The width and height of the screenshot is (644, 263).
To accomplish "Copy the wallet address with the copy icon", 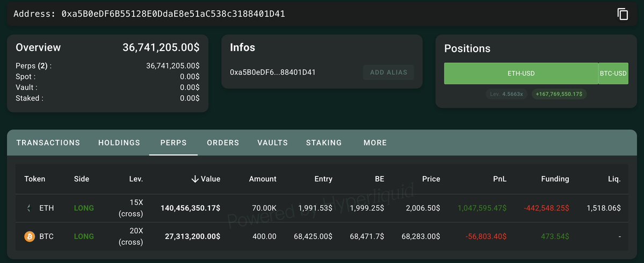I will coord(623,14).
